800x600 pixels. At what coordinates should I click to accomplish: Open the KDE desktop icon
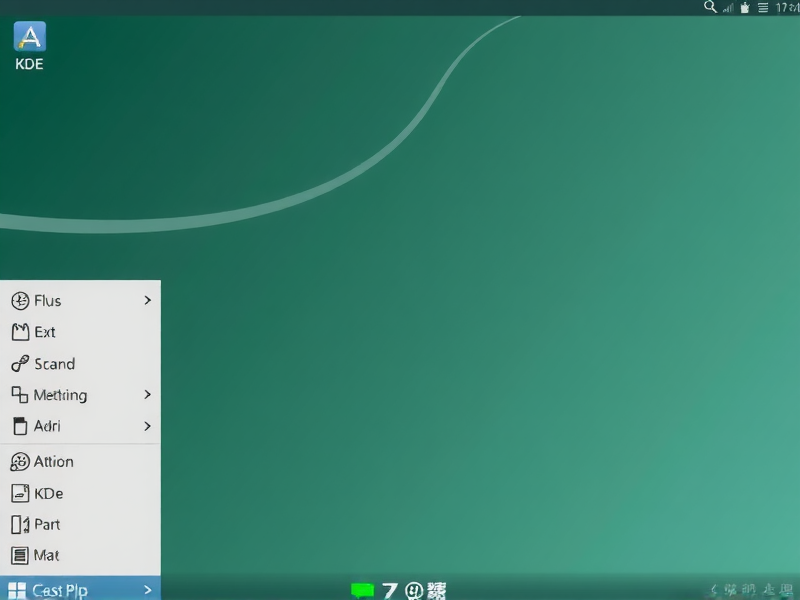tap(29, 42)
